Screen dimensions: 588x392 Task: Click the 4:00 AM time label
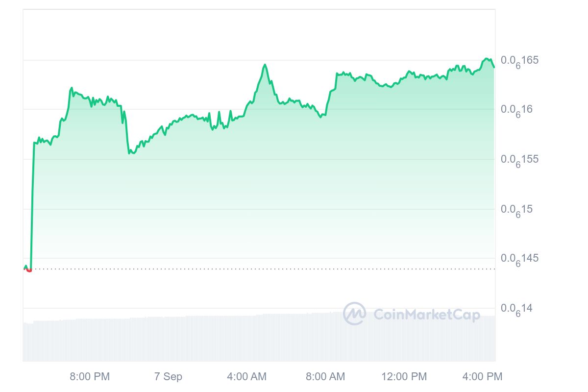tap(246, 377)
